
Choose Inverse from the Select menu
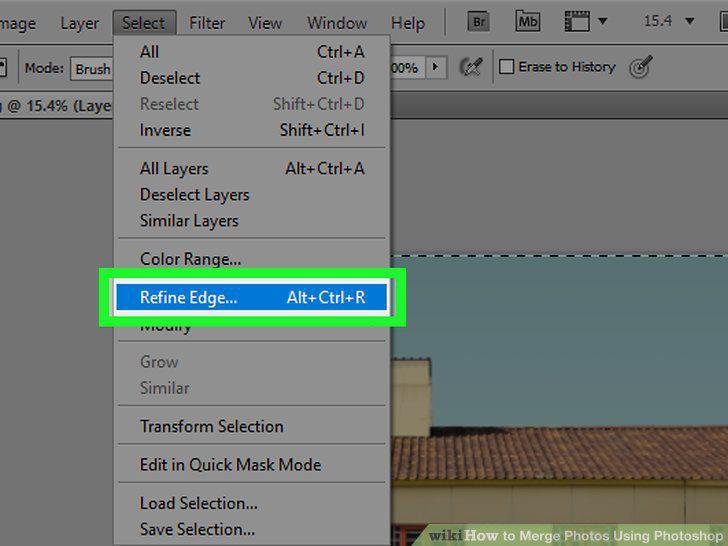(x=252, y=130)
